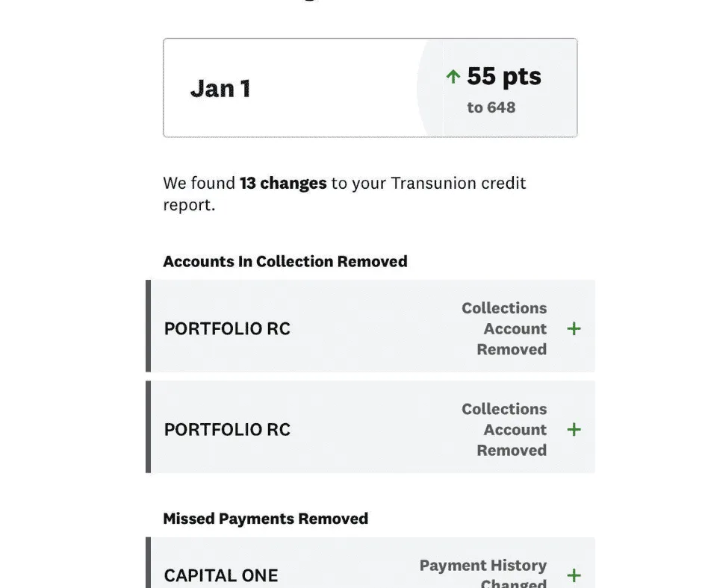The height and width of the screenshot is (588, 702).
Task: Click the "Transunion credit report" sentence text
Action: (x=428, y=184)
